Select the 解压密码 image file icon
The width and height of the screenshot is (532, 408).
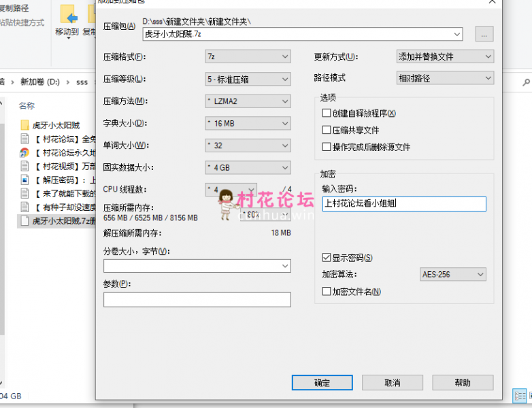(24, 180)
